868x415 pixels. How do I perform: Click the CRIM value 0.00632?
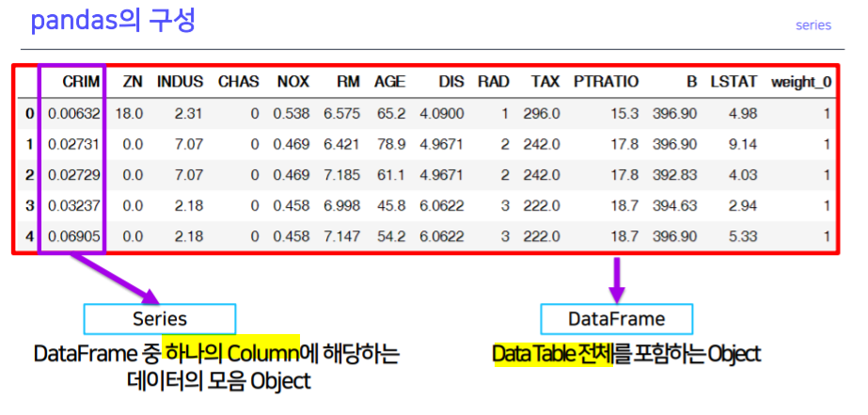point(74,114)
